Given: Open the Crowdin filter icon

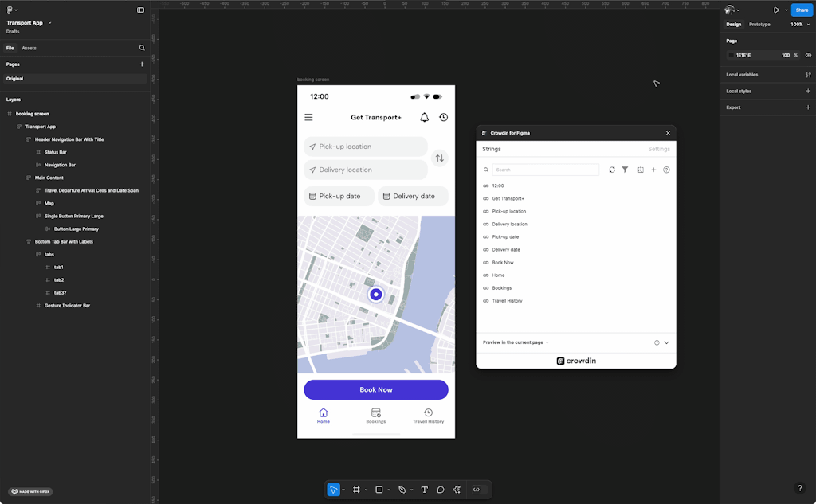Looking at the screenshot, I should point(625,170).
